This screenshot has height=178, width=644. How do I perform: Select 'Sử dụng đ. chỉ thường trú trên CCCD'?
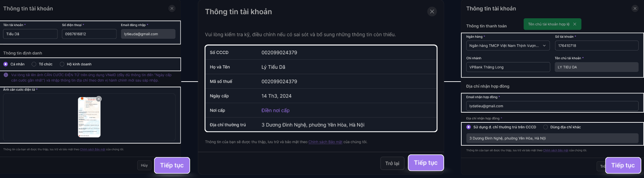coord(469,127)
